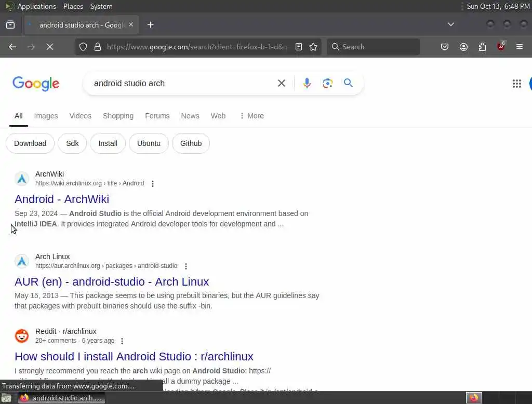Viewport: 532px width, 404px height.
Task: Go to the Google logo homepage
Action: coord(36,84)
